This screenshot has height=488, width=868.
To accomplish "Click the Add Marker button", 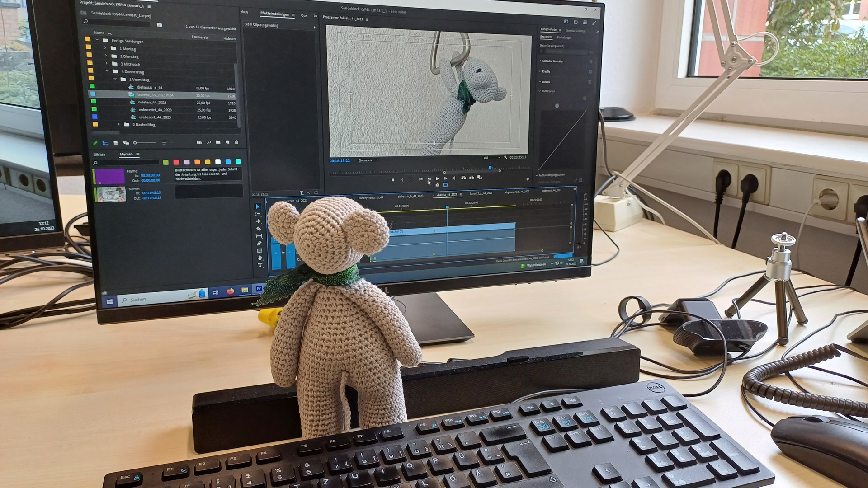I will click(393, 179).
